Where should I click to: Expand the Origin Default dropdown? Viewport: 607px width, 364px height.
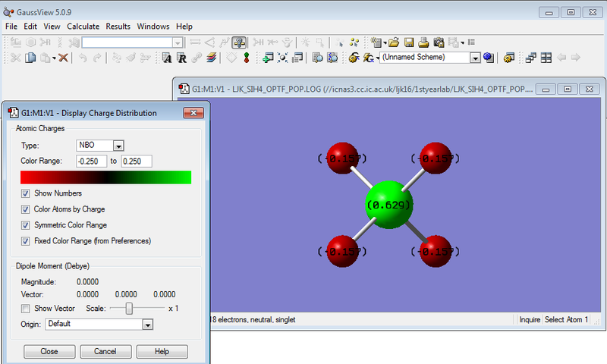[148, 325]
